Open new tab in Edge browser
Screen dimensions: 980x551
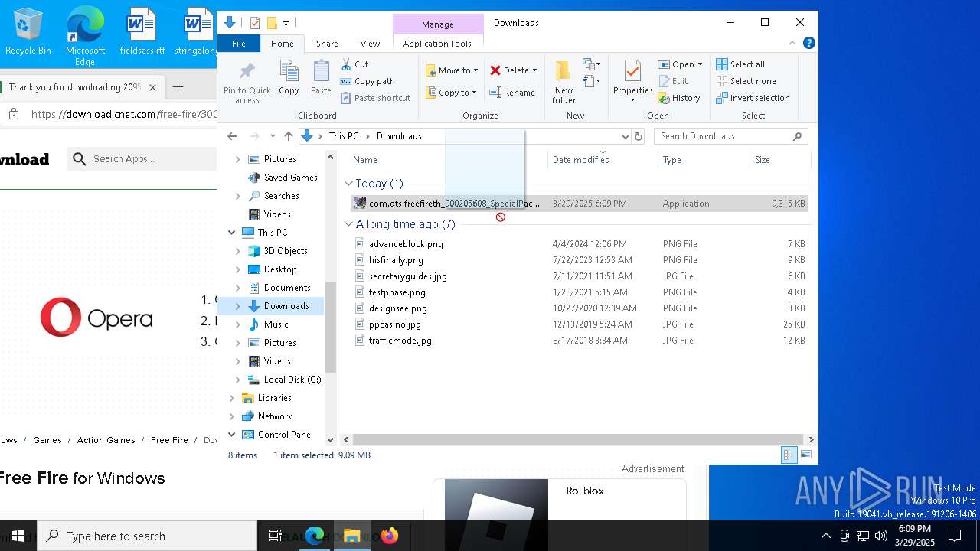[x=178, y=87]
